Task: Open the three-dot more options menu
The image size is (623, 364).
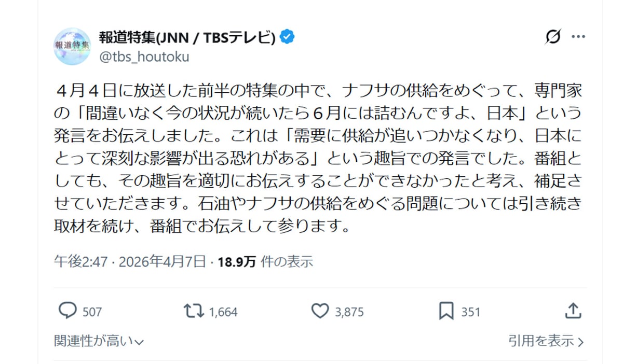Action: [578, 37]
